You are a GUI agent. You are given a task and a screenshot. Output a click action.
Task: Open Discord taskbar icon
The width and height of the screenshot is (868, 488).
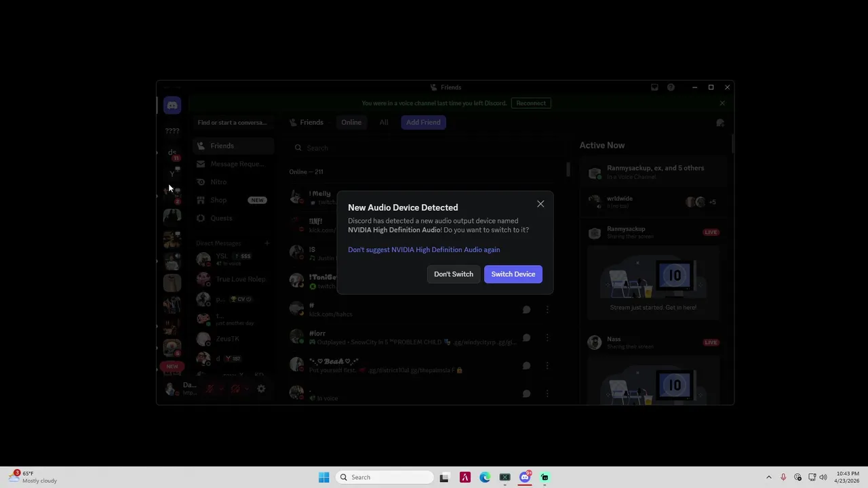[525, 477]
